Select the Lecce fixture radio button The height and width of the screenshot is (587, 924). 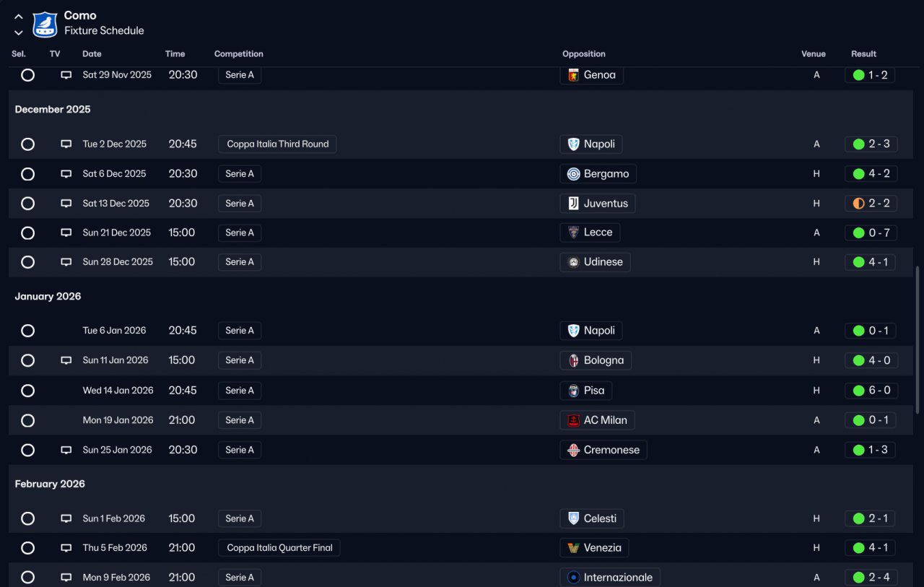[27, 232]
